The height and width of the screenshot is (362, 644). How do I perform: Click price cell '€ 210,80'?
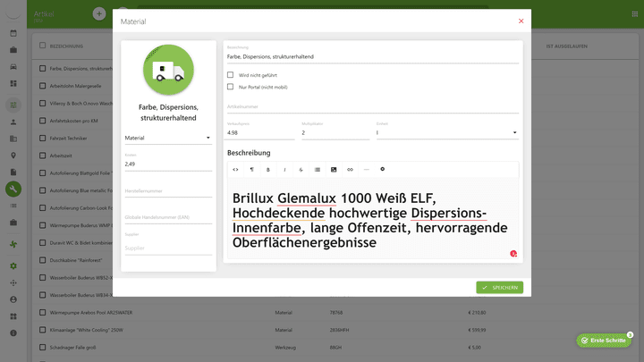477,313
